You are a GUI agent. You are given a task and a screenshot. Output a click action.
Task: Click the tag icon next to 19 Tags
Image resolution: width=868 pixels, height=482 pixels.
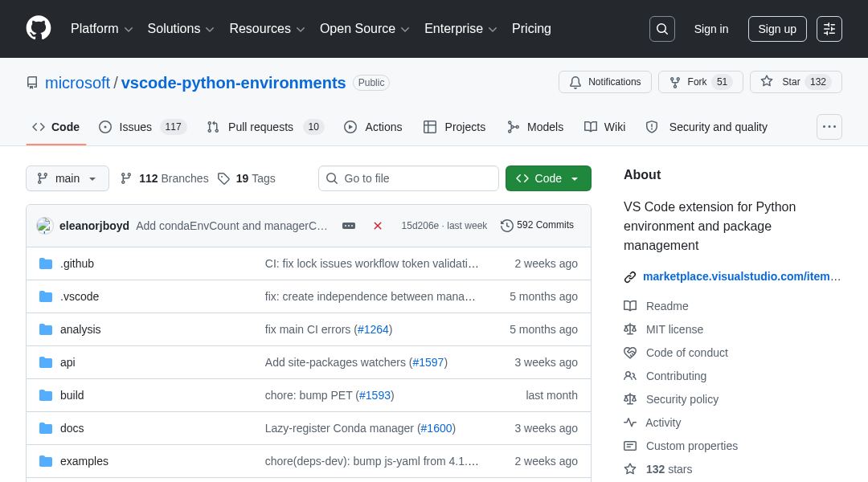[223, 178]
